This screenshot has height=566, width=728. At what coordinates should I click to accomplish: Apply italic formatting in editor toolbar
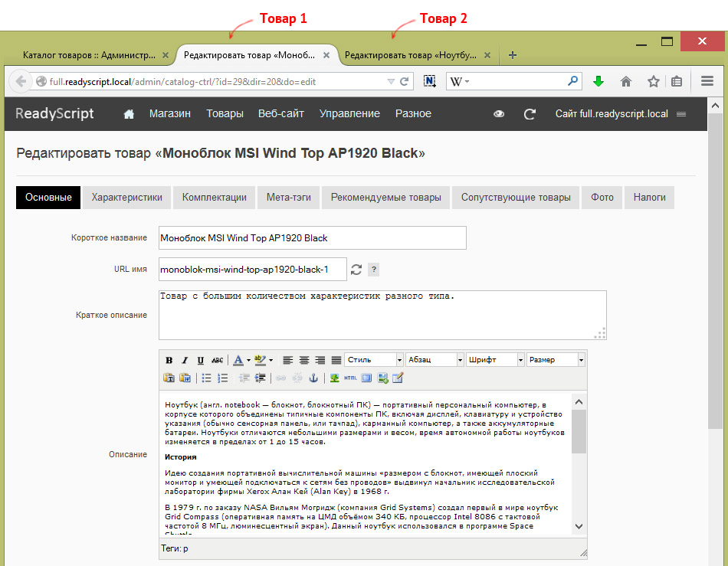tap(185, 360)
